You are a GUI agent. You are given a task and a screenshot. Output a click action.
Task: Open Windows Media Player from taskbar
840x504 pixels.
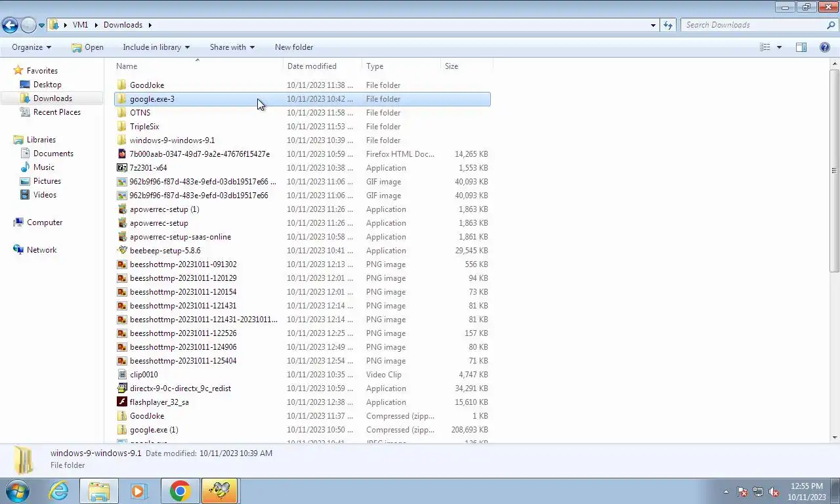point(138,491)
